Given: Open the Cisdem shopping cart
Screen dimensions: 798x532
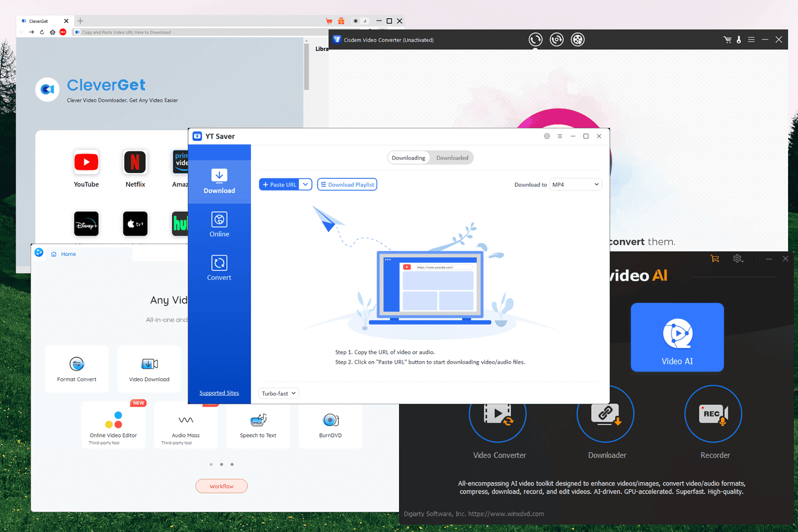Looking at the screenshot, I should [x=727, y=39].
